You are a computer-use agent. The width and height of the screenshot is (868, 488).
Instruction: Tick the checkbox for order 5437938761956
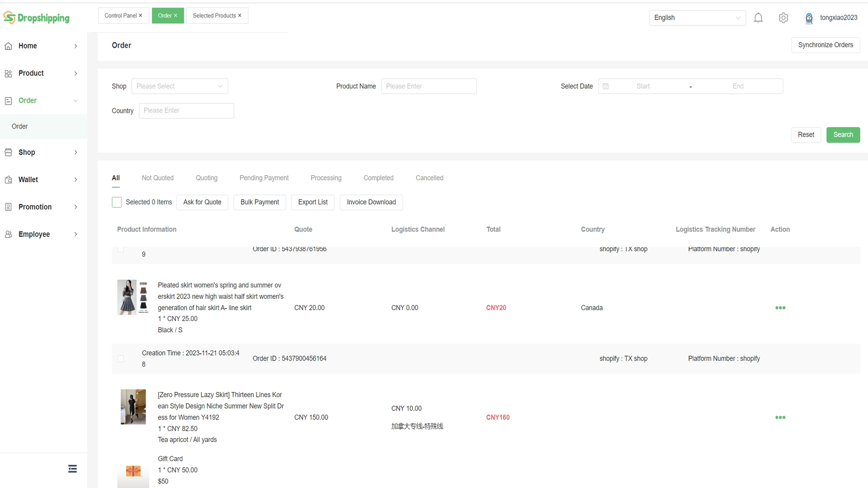click(x=120, y=249)
